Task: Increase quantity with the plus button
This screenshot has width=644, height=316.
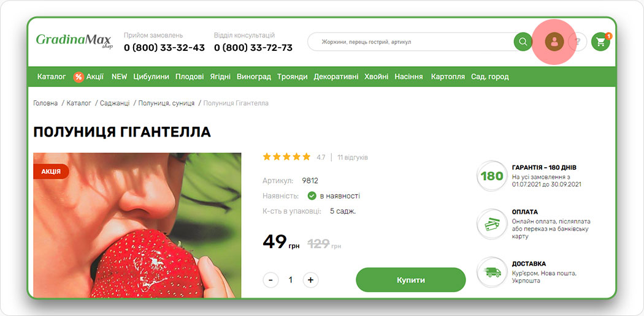Action: coord(310,280)
